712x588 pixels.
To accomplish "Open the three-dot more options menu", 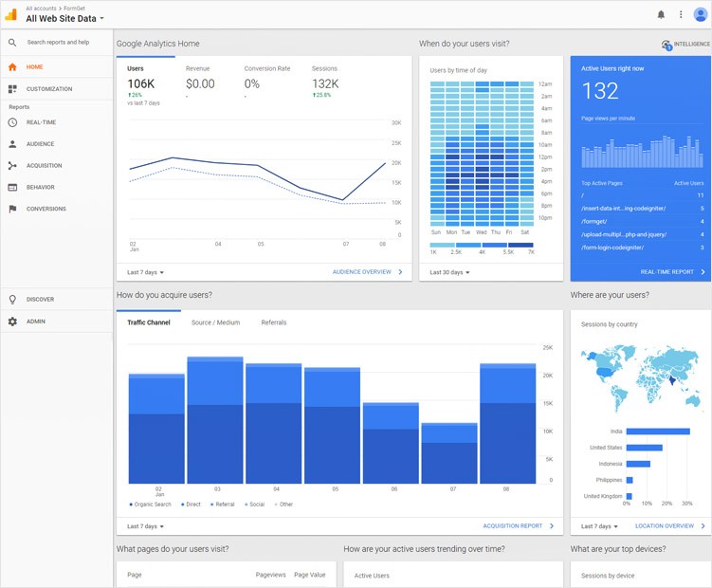I will point(681,14).
